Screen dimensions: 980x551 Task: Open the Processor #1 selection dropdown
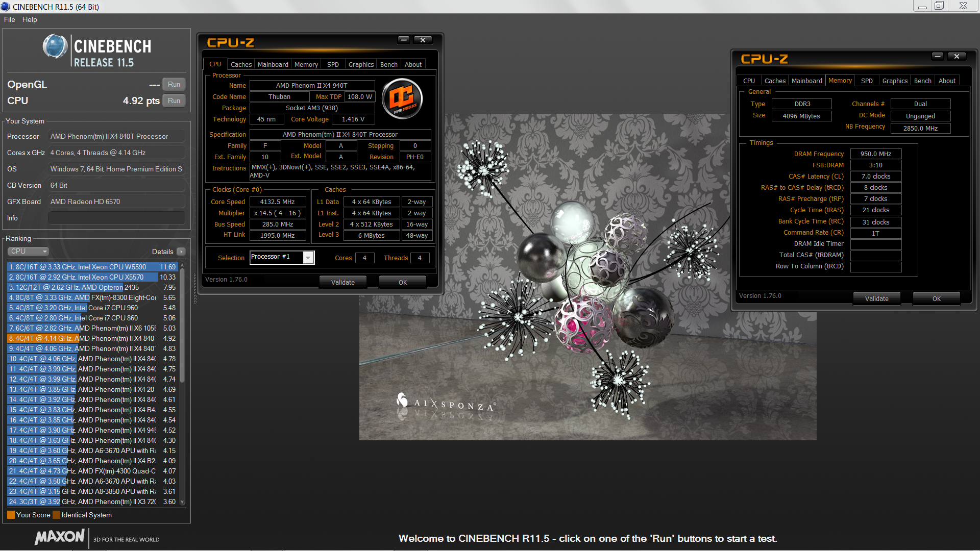(x=308, y=258)
